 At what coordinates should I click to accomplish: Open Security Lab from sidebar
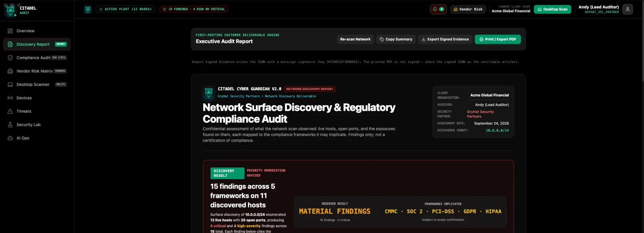37,125
